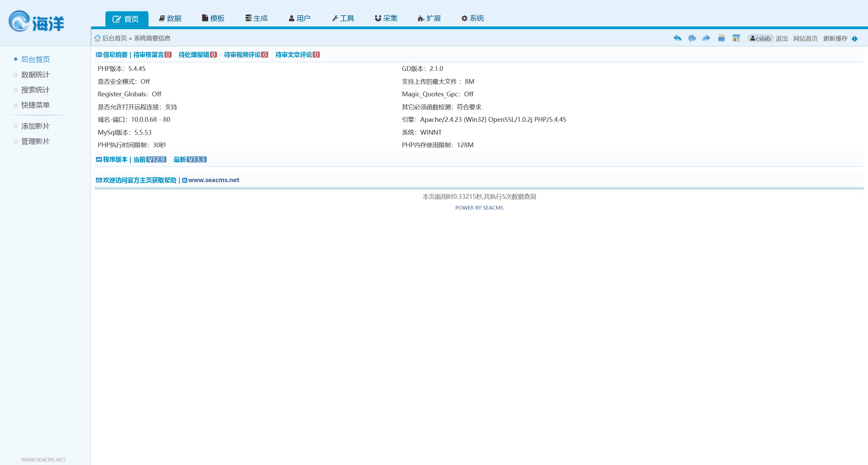Switch to the 系统 tab

[473, 18]
